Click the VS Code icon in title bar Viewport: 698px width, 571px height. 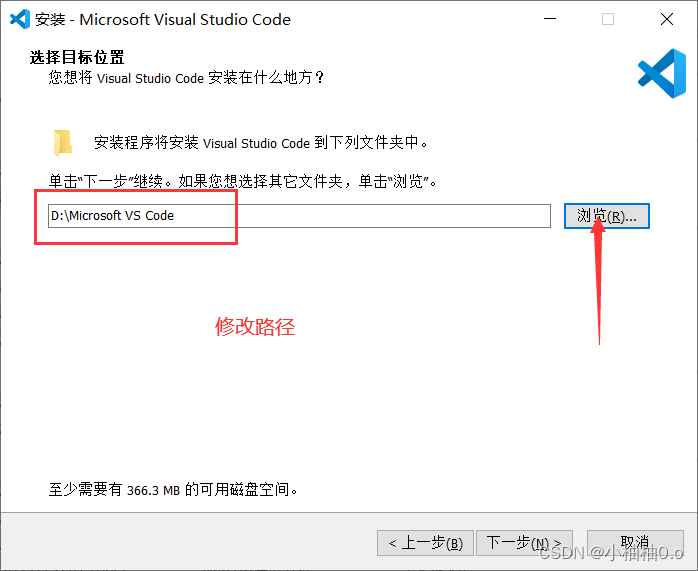(x=20, y=19)
